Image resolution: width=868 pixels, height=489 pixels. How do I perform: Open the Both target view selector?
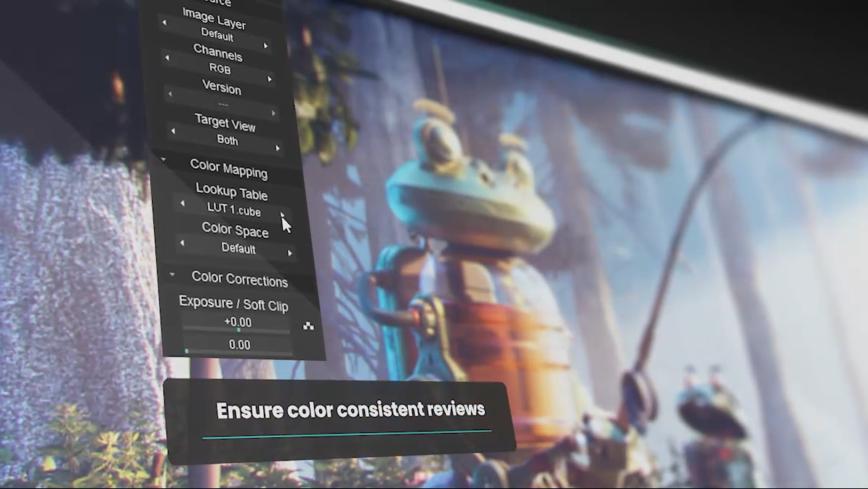pyautogui.click(x=227, y=140)
